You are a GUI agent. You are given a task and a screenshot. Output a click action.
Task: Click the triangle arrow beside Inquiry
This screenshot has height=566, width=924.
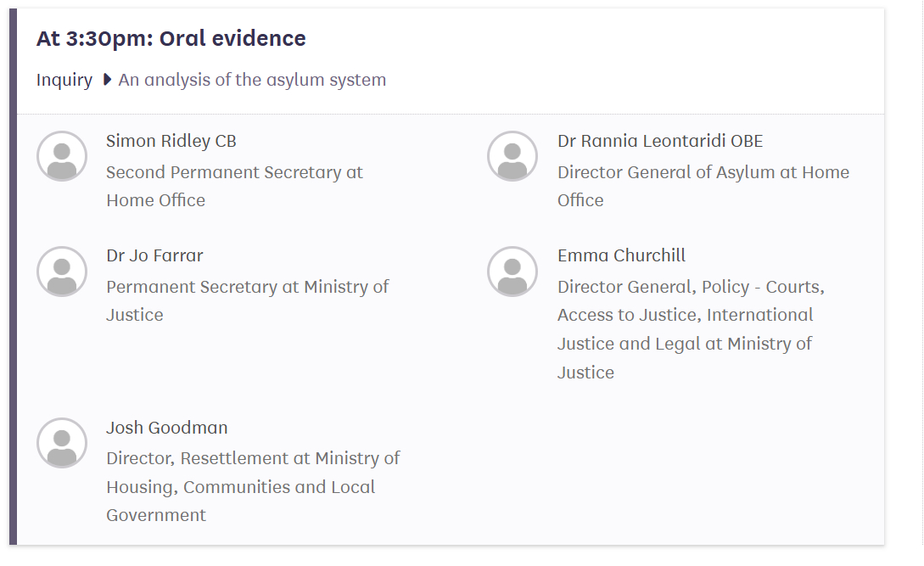107,80
